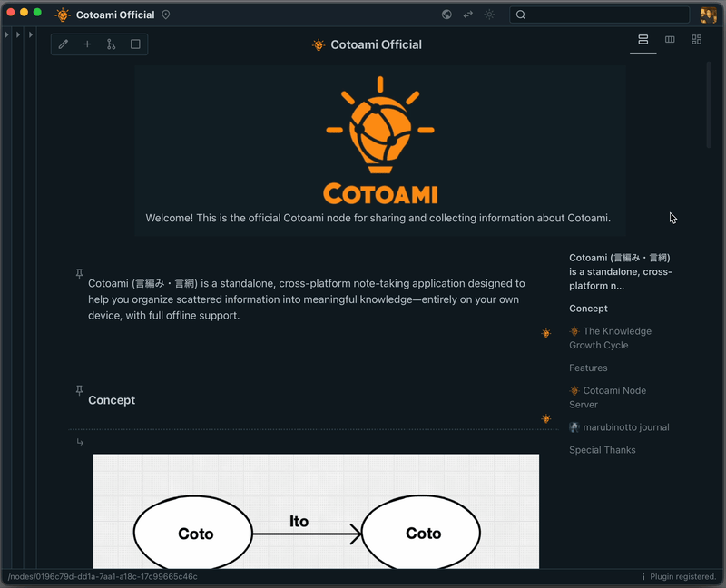The width and height of the screenshot is (726, 588).
Task: Switch to the columns view tab
Action: click(670, 40)
